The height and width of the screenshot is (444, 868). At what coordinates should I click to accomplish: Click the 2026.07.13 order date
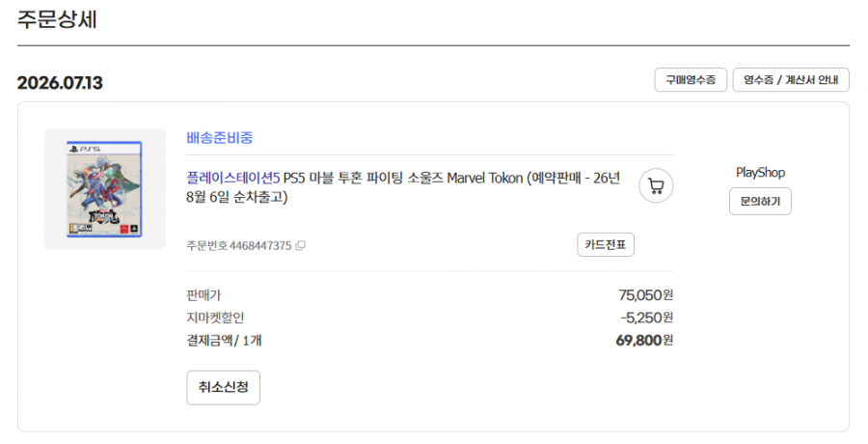60,83
